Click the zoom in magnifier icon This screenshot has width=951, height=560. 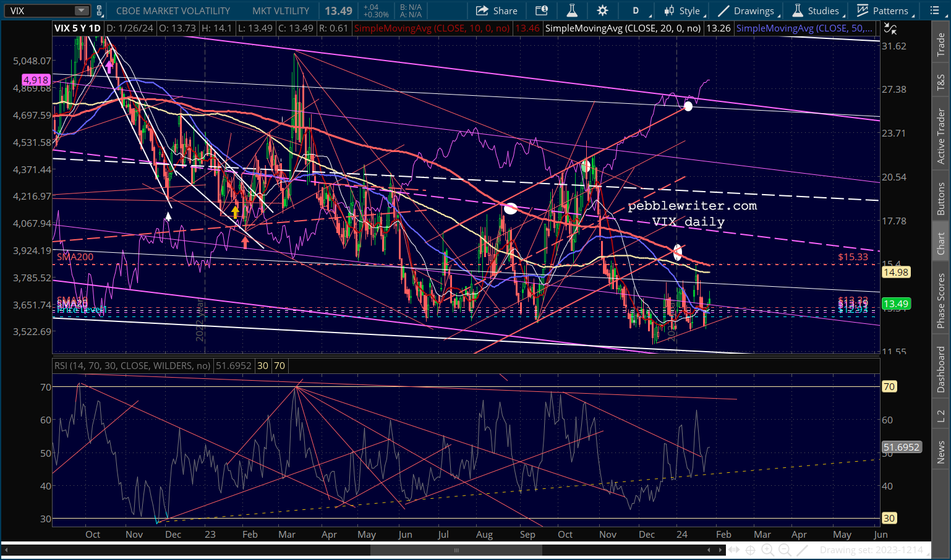(767, 549)
